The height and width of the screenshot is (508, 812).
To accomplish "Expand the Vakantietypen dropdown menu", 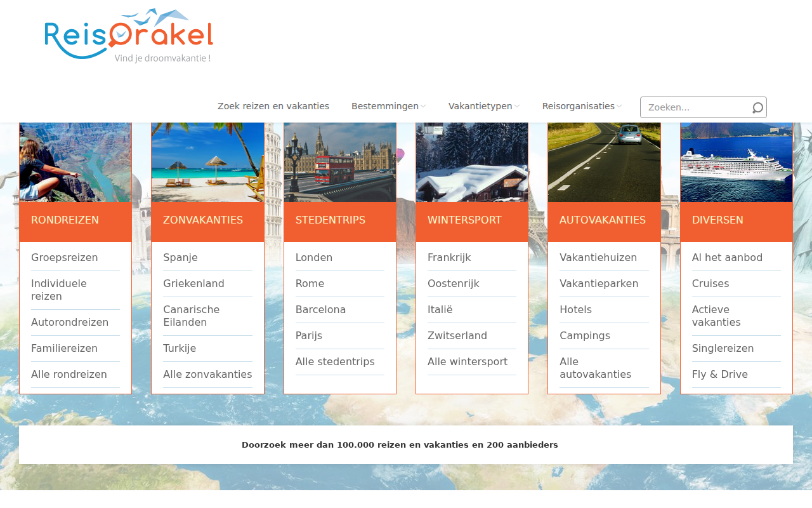I will [484, 106].
